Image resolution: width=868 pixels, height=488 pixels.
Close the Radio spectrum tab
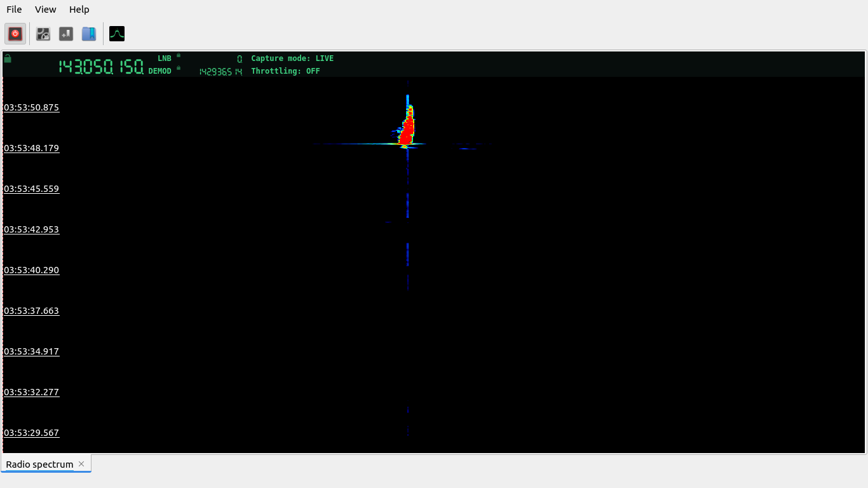[81, 464]
